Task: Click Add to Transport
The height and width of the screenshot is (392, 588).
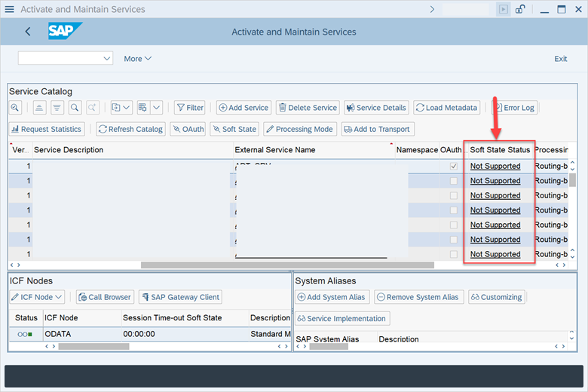Action: coord(378,129)
